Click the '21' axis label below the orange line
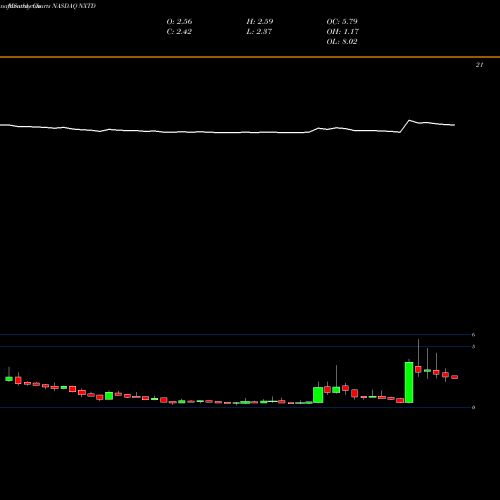500x500 pixels. pos(479,65)
